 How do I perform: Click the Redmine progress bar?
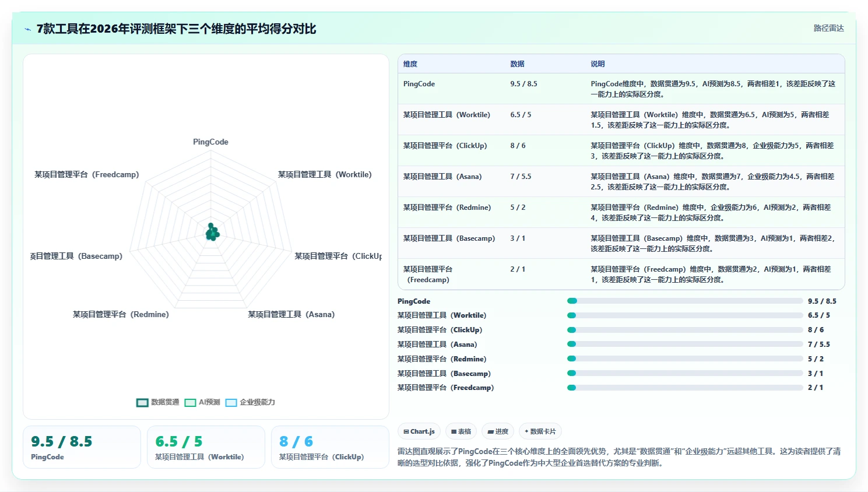point(685,359)
